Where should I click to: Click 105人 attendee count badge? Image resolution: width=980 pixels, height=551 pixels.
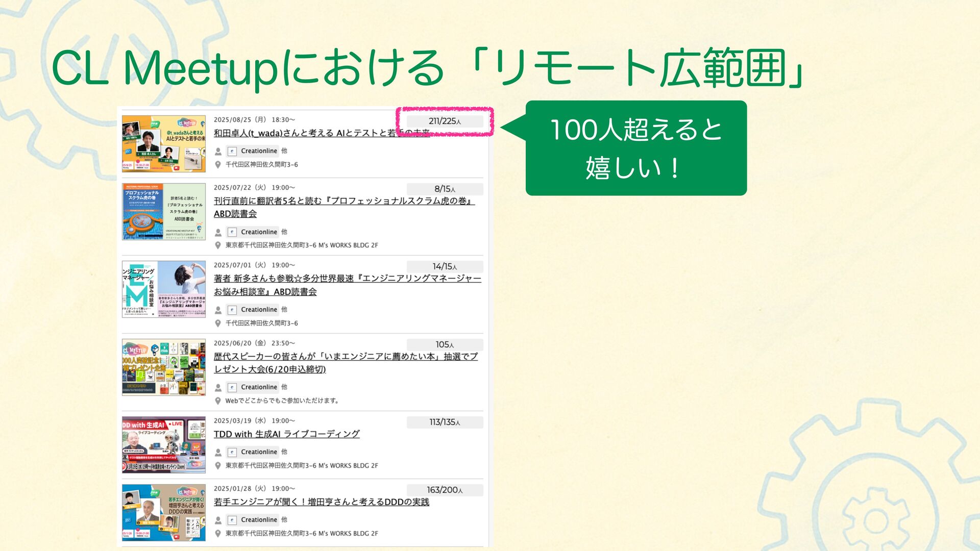[445, 345]
